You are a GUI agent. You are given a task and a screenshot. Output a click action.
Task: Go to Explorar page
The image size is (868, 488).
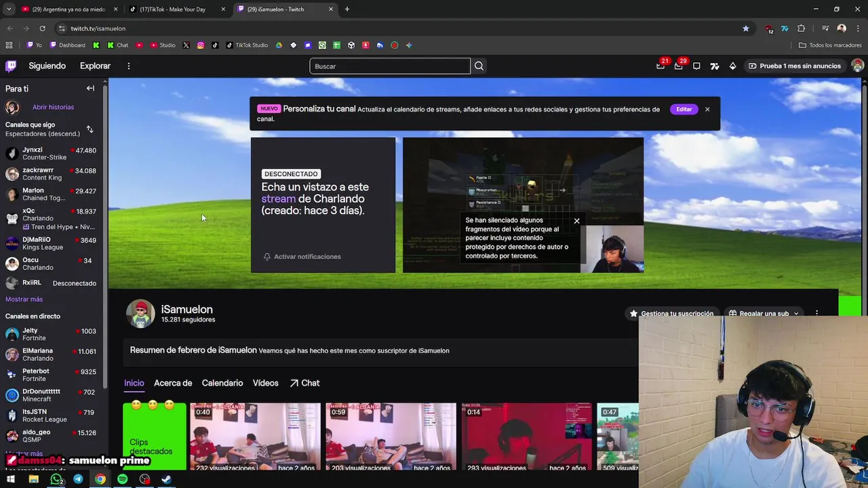[95, 66]
